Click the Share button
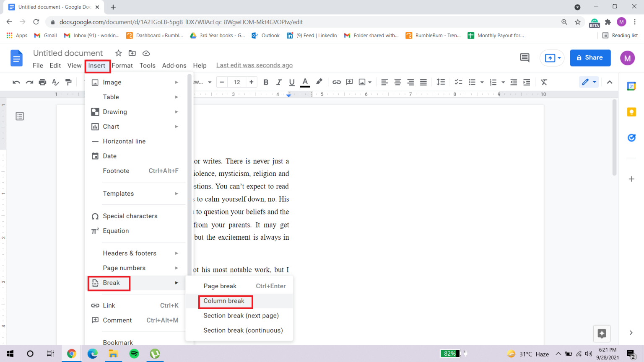The height and width of the screenshot is (362, 644). [x=590, y=58]
